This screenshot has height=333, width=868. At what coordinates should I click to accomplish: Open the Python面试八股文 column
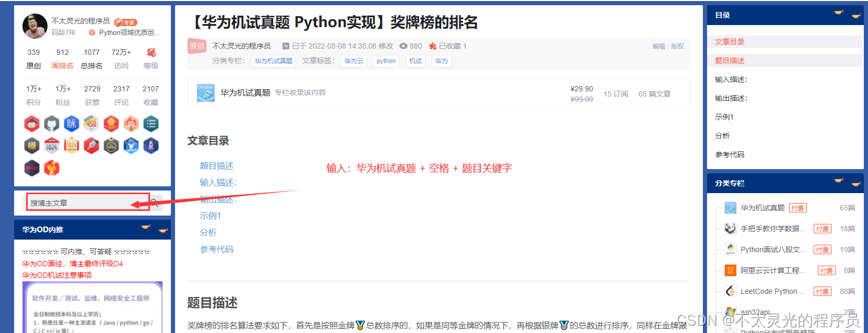(x=773, y=249)
